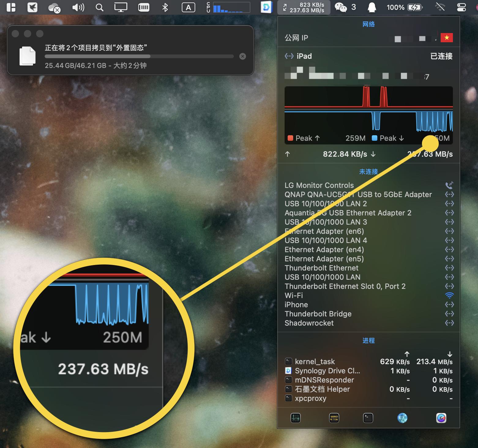Viewport: 478px width, 448px height.
Task: Open the Console app icon
Action: (334, 418)
